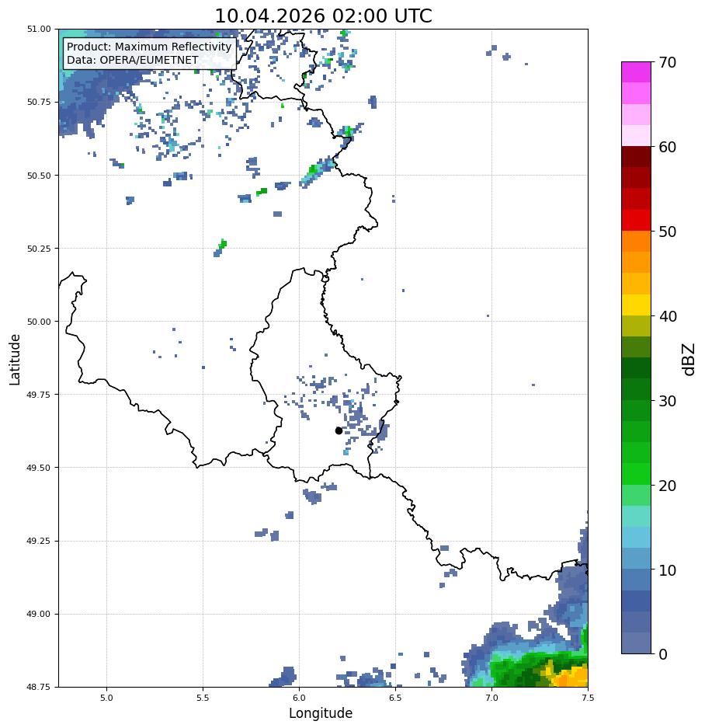
Task: Click longitude tick label 7.0
Action: click(x=492, y=698)
